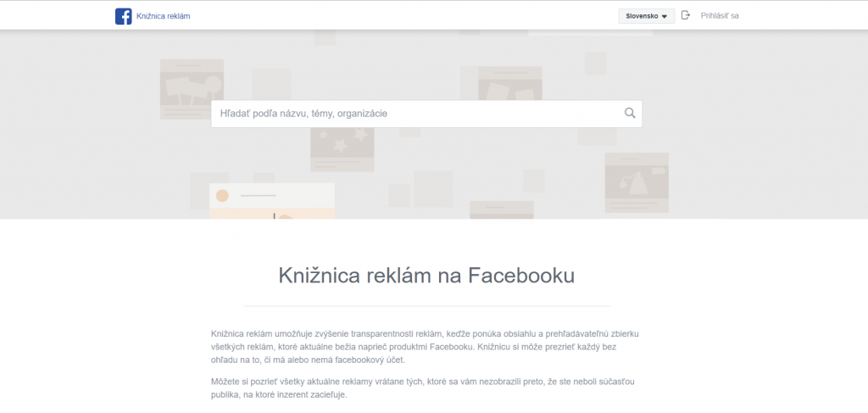Image resolution: width=868 pixels, height=413 pixels.
Task: Expand the Slovensko country dropdown
Action: click(x=647, y=16)
